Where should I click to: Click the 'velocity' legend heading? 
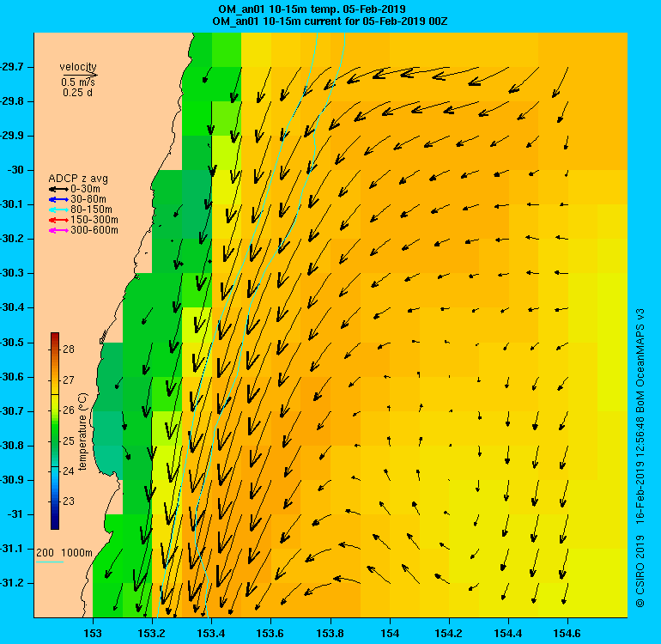pos(78,67)
